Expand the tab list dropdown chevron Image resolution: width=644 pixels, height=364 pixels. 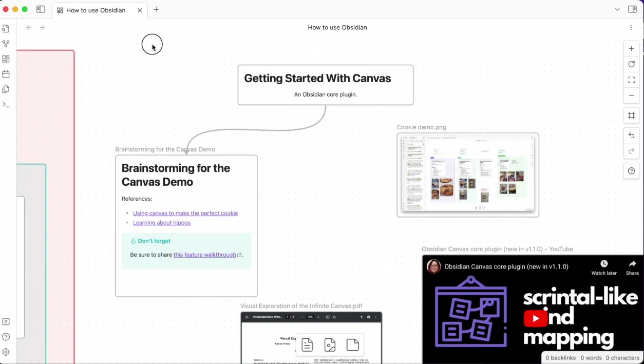(x=617, y=9)
